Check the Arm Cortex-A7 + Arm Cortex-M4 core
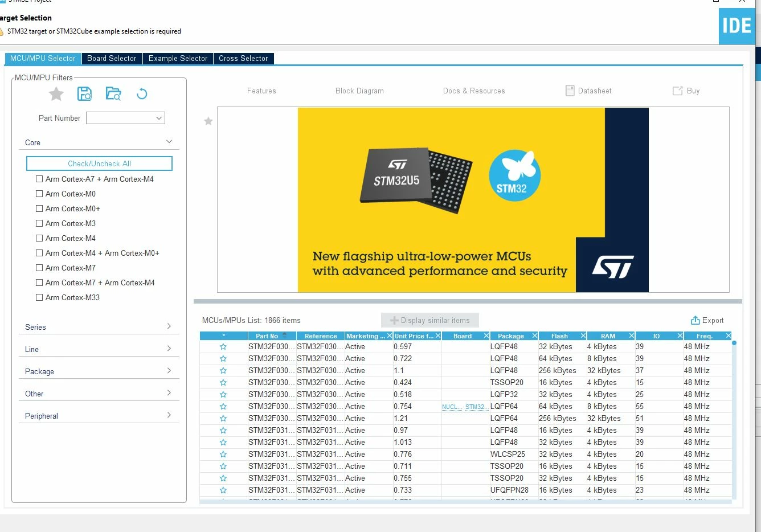 tap(39, 179)
